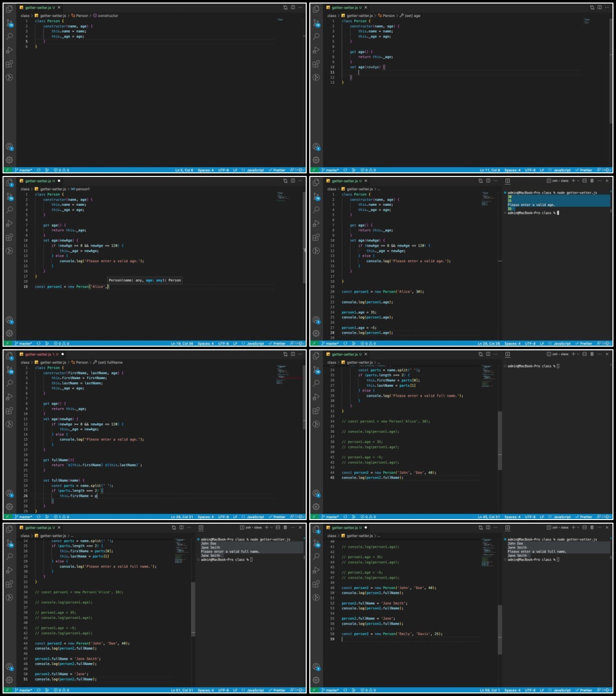Open Run and Debug in window showing Ln 19, Col 36
Viewport: 616px width, 696px height.
[10, 224]
